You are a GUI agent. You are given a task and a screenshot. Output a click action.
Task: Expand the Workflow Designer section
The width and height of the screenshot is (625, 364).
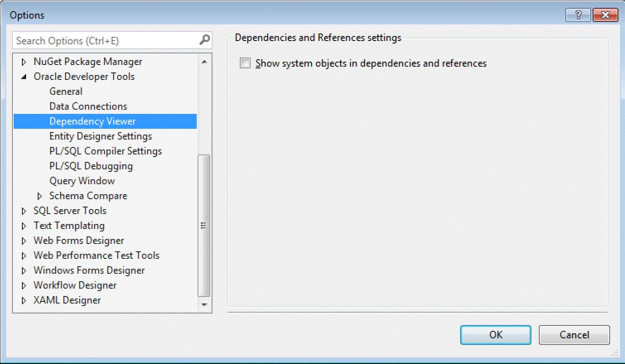coord(24,285)
